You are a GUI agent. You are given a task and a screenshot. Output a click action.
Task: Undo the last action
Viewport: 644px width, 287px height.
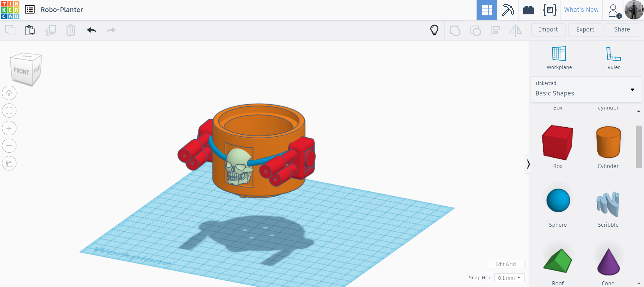(91, 30)
